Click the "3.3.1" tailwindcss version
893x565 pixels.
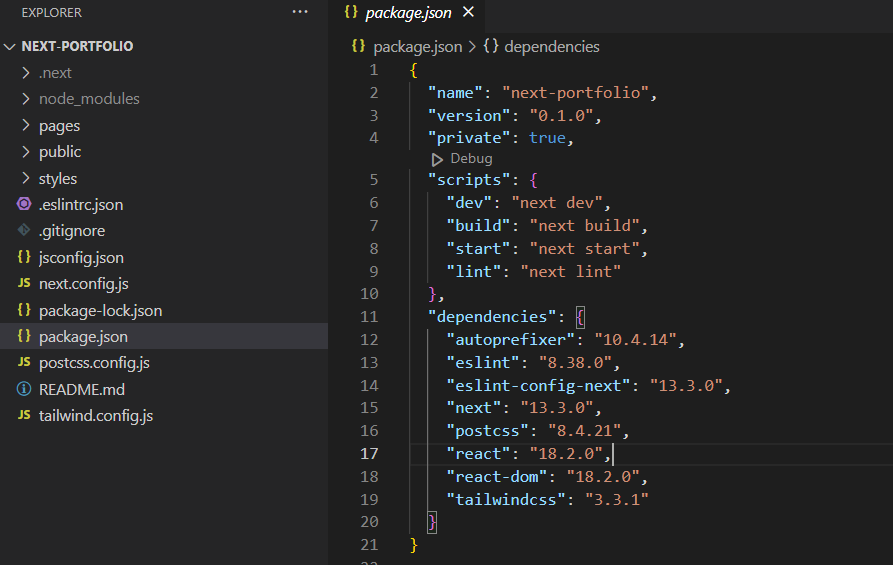coord(617,500)
